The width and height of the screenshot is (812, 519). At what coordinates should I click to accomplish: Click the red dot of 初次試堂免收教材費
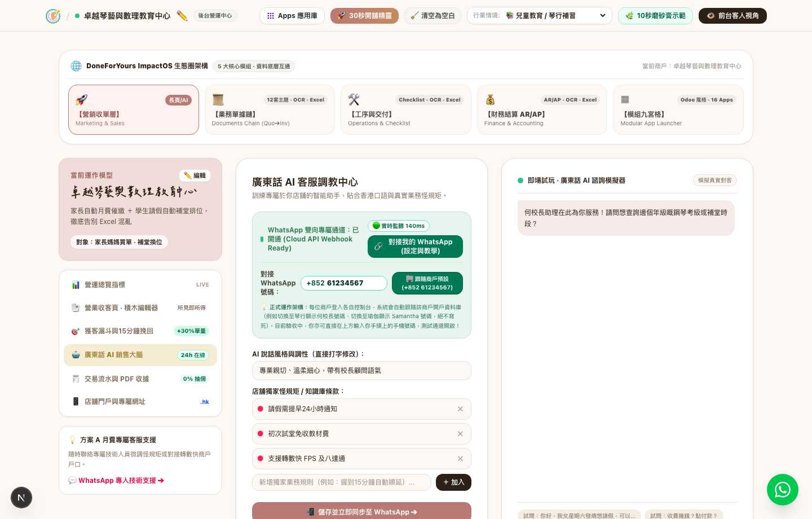pos(261,434)
